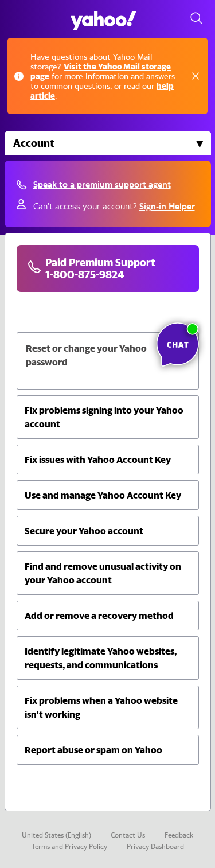This screenshot has width=215, height=868.
Task: Dismiss the Yahoo Mail storage banner
Action: [196, 76]
